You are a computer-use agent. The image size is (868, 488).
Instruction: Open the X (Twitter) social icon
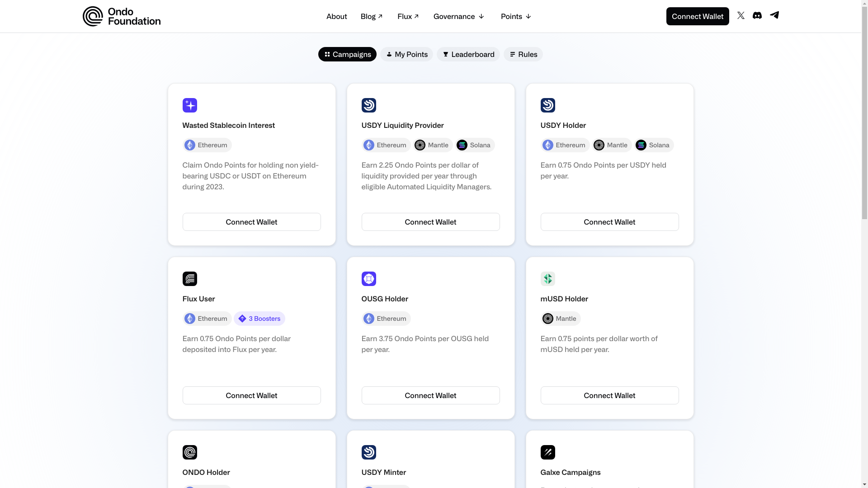click(741, 15)
